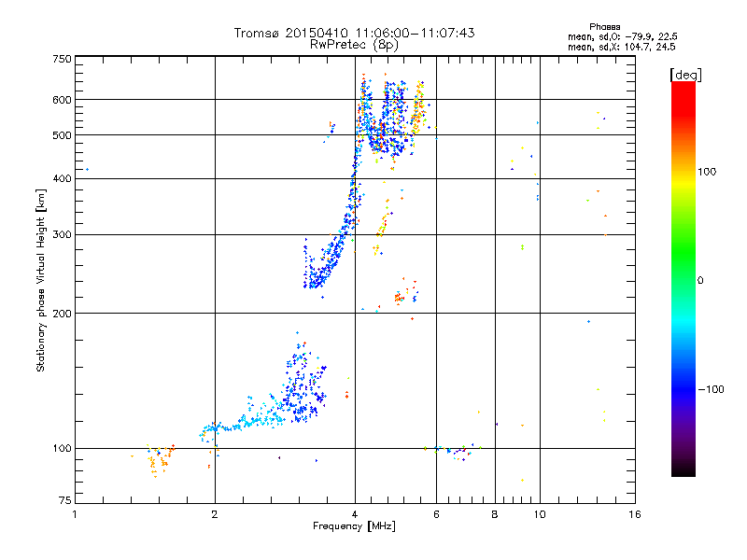Click the x-axis tick label '2'
Image resolution: width=747 pixels, height=560 pixels.
click(x=215, y=514)
